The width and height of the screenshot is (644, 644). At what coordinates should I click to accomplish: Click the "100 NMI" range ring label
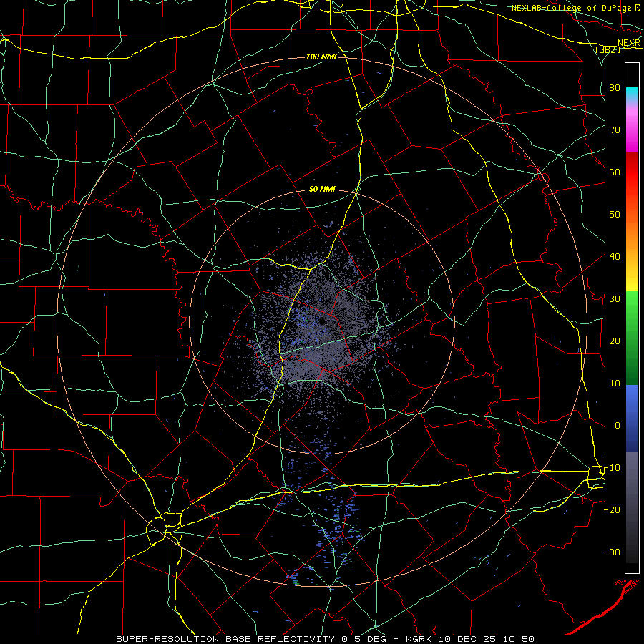pos(321,57)
